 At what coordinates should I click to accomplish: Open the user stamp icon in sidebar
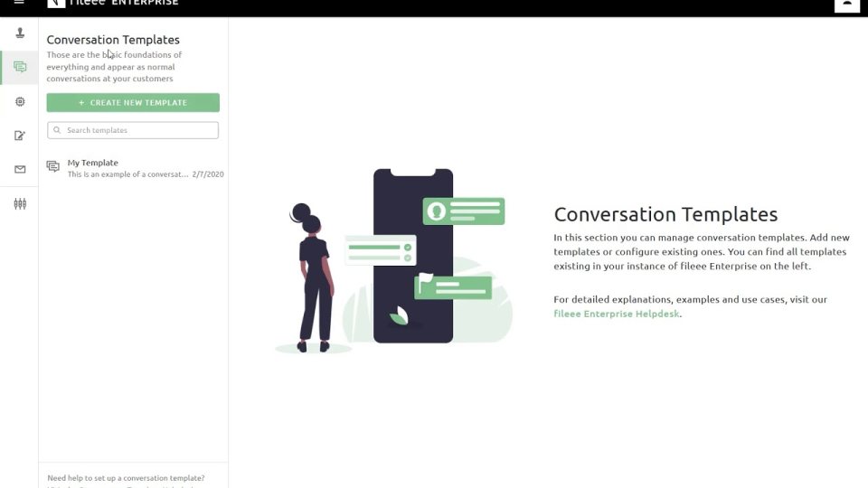click(20, 33)
